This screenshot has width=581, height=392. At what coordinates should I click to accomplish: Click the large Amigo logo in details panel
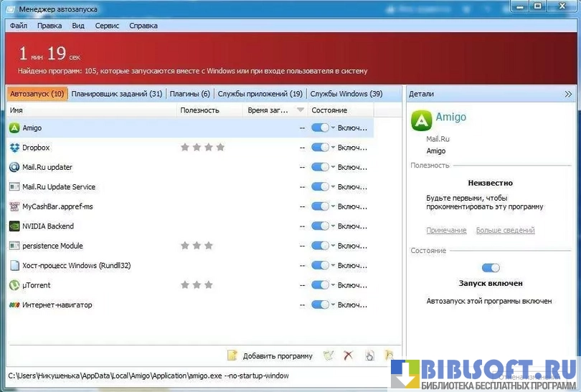421,120
